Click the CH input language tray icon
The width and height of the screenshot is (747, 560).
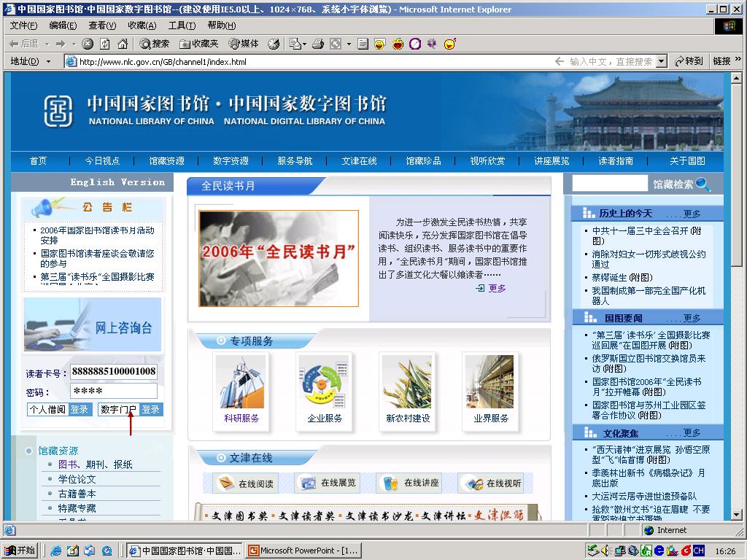(x=698, y=551)
